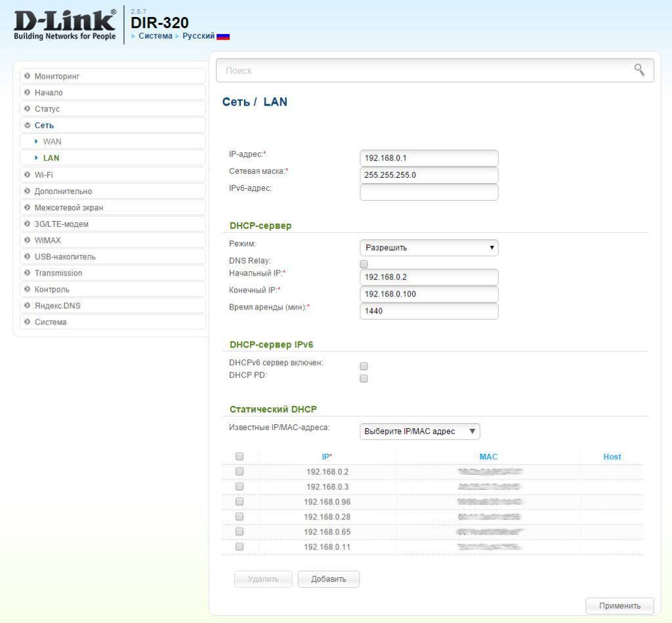
Task: Click the IP-адрес field 192.168.0.1
Action: click(429, 158)
